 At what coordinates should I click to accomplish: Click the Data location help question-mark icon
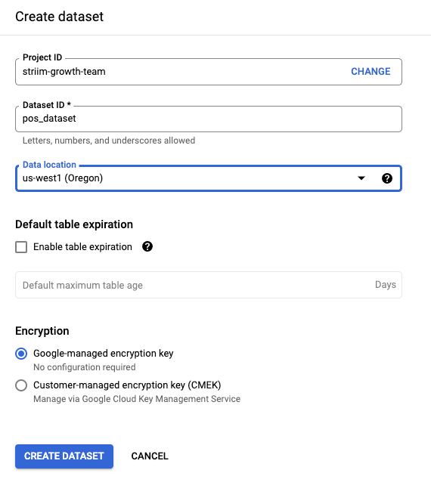pyautogui.click(x=387, y=178)
